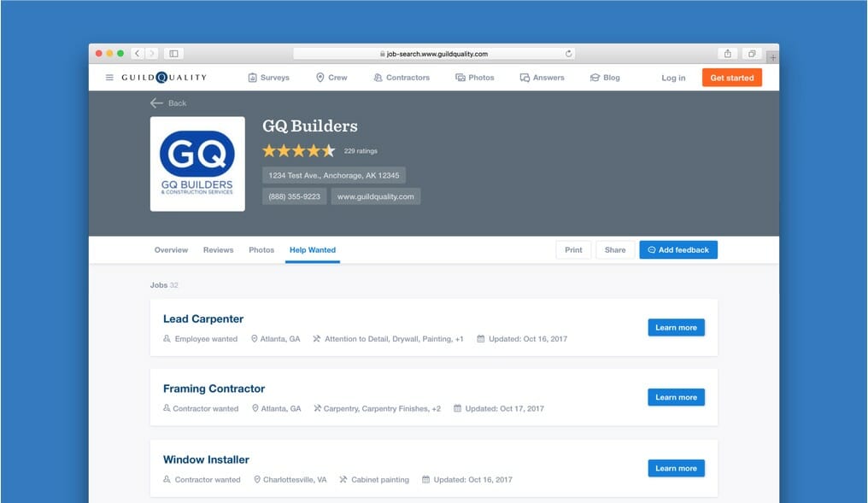Click the address 1234 Test Ave. chip

click(x=334, y=175)
